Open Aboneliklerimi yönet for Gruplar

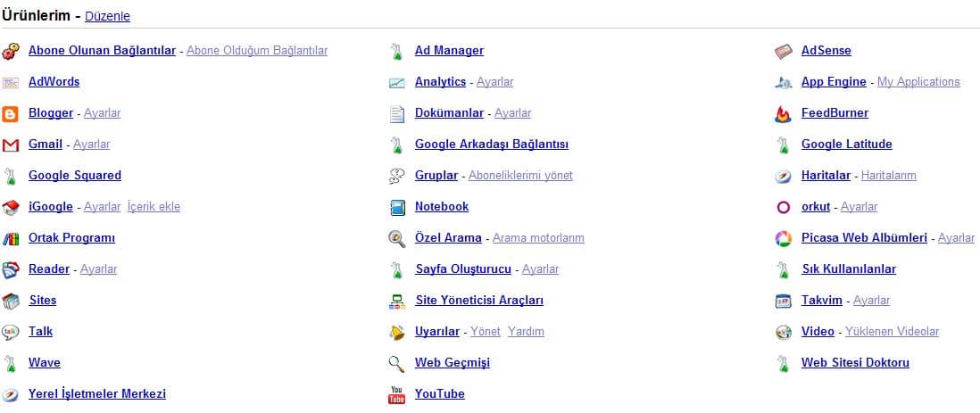click(520, 176)
